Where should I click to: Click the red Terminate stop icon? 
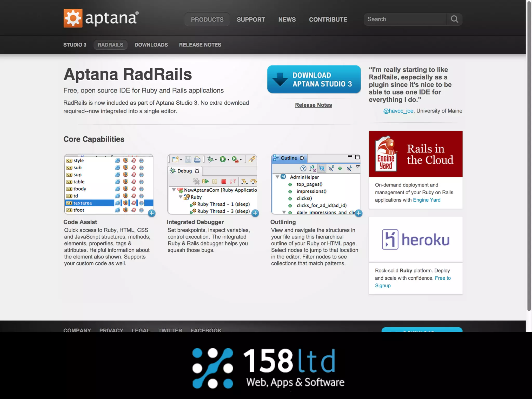[224, 181]
